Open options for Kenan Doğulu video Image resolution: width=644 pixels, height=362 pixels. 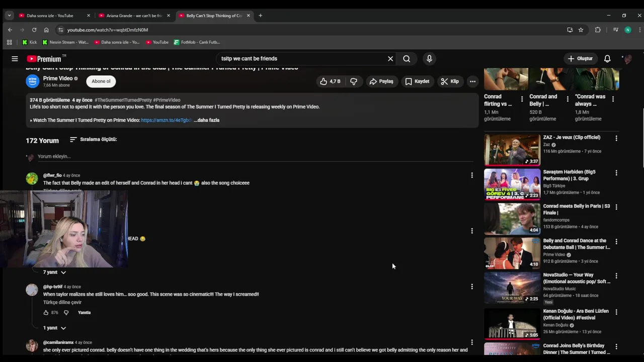[616, 312]
